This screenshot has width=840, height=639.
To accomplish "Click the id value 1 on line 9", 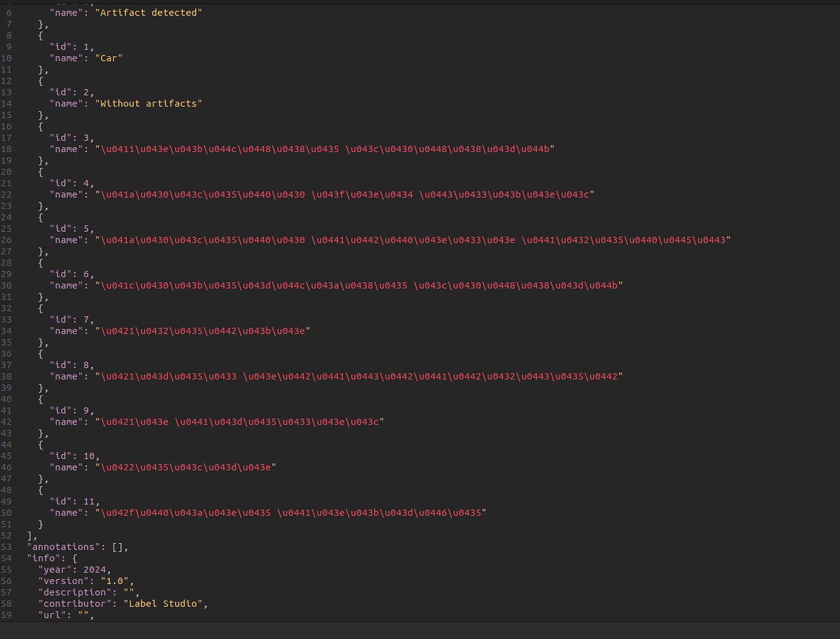I will coord(86,46).
